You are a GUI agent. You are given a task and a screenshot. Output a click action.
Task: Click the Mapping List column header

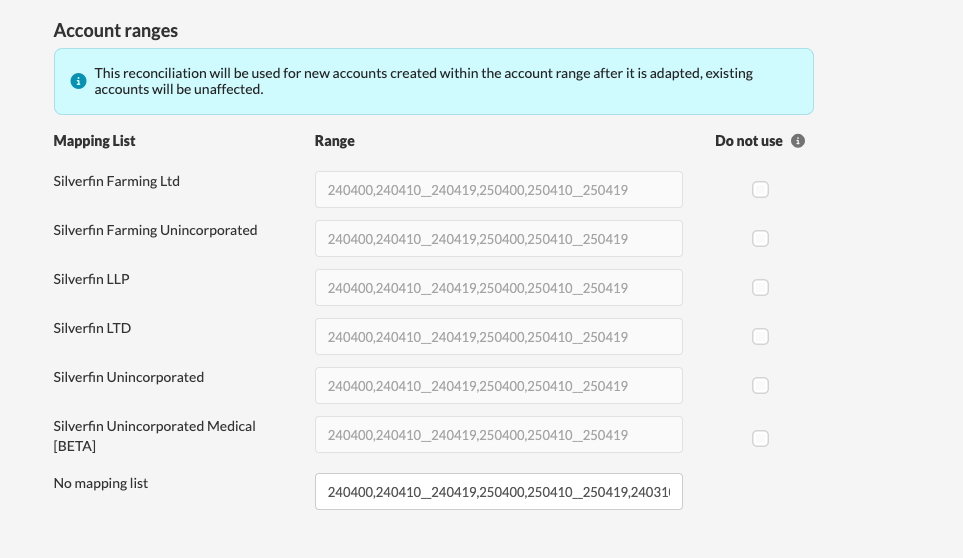[94, 141]
